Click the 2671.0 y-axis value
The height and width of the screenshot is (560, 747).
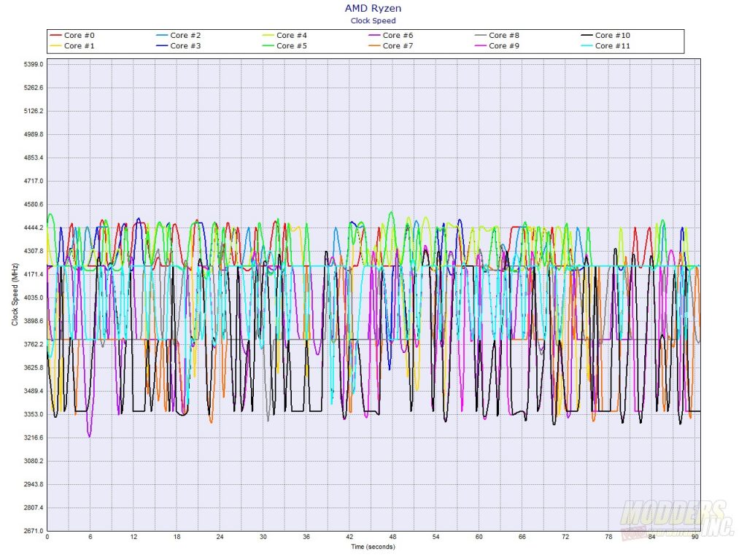click(34, 531)
